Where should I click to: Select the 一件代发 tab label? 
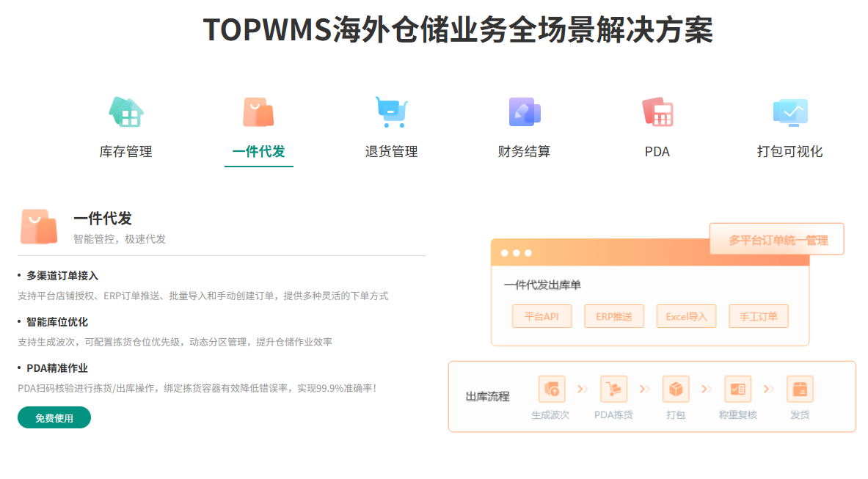tap(258, 152)
